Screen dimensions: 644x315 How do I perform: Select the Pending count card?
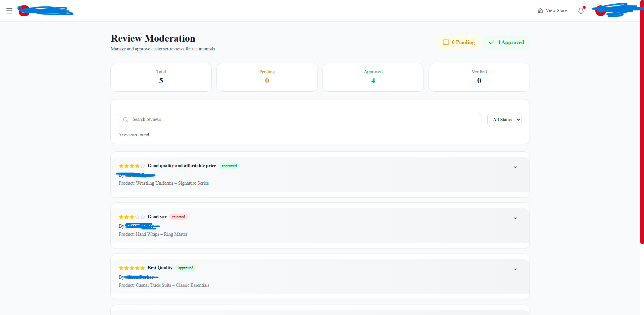click(267, 77)
